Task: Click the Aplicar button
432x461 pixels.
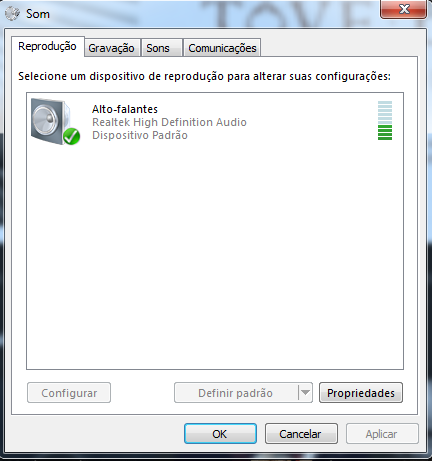Action: click(382, 434)
